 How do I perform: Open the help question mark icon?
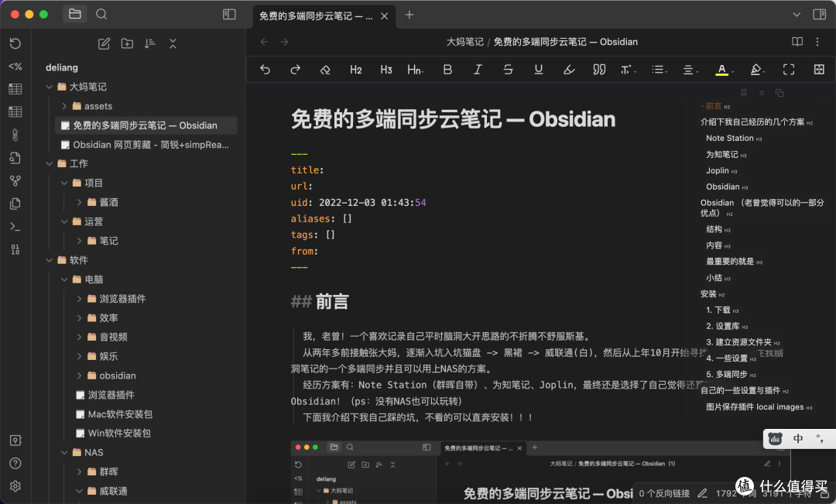pyautogui.click(x=15, y=464)
